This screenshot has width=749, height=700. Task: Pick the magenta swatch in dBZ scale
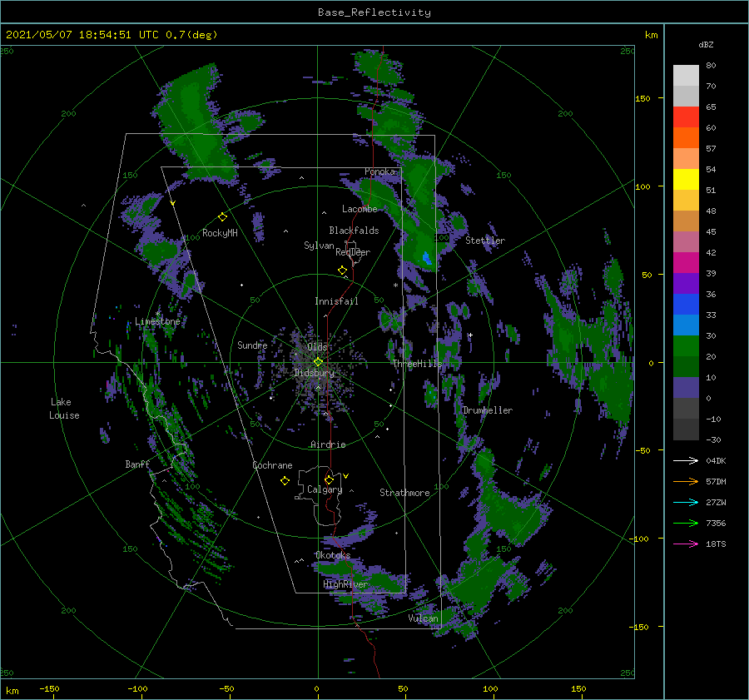pyautogui.click(x=686, y=263)
